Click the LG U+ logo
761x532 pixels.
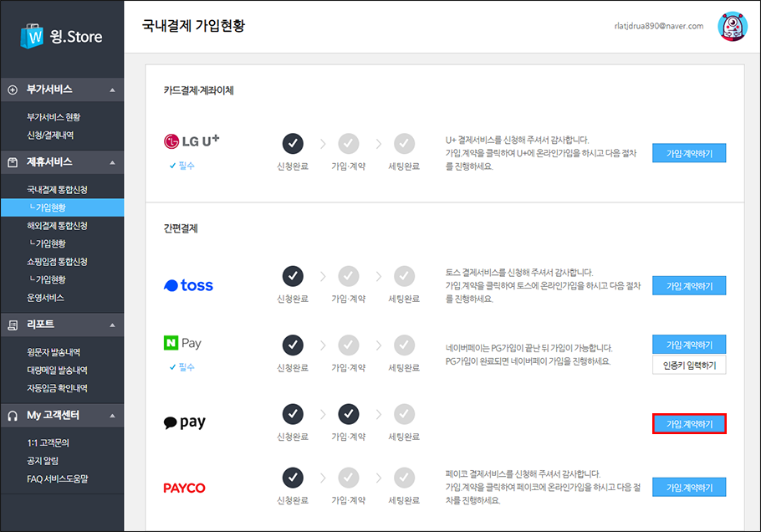[192, 141]
